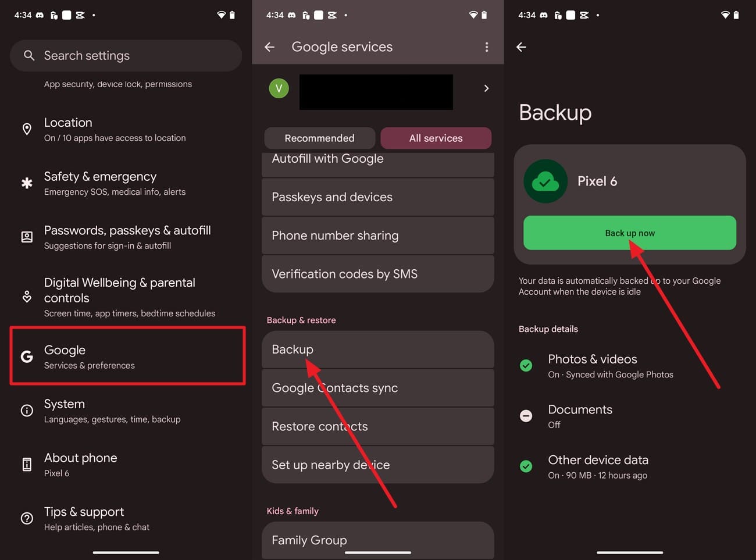This screenshot has width=756, height=560.
Task: Tap the 'App security, device lock, permissions' subtitle
Action: click(x=118, y=84)
